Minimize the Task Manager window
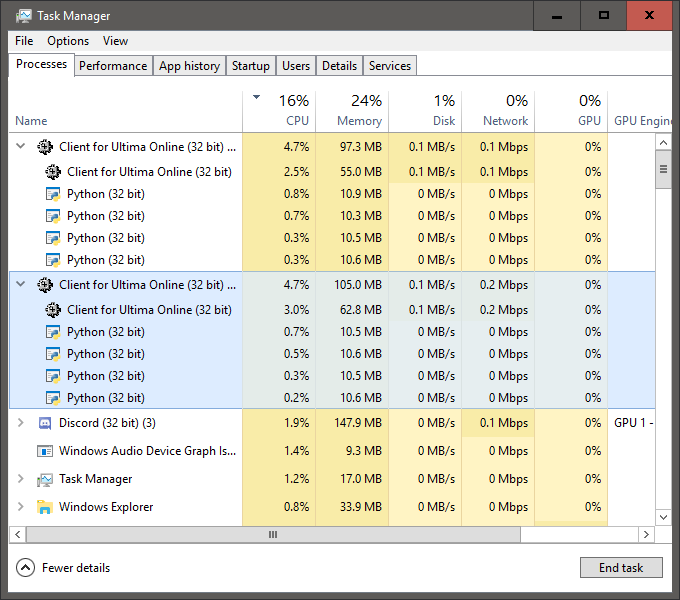The height and width of the screenshot is (600, 680). pyautogui.click(x=557, y=16)
